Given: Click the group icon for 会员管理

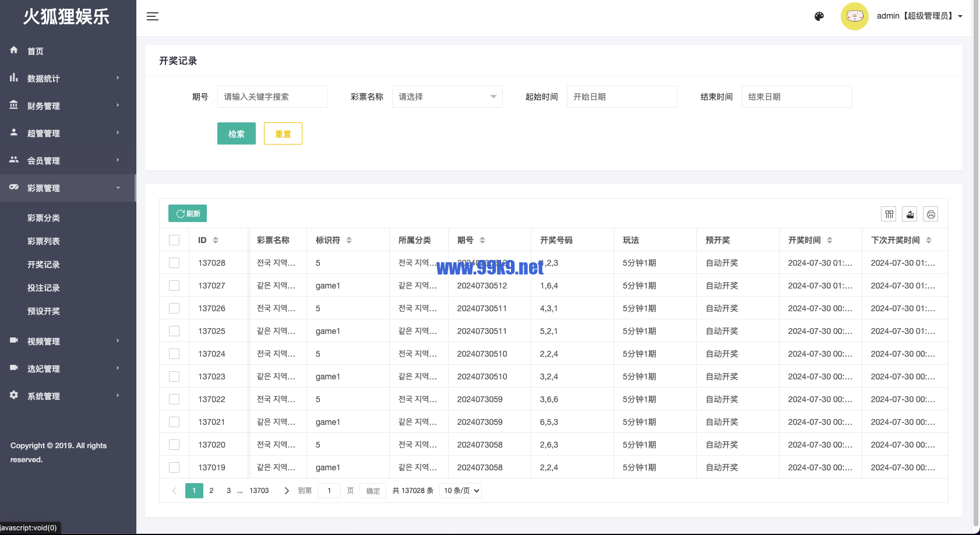Looking at the screenshot, I should click(x=14, y=160).
